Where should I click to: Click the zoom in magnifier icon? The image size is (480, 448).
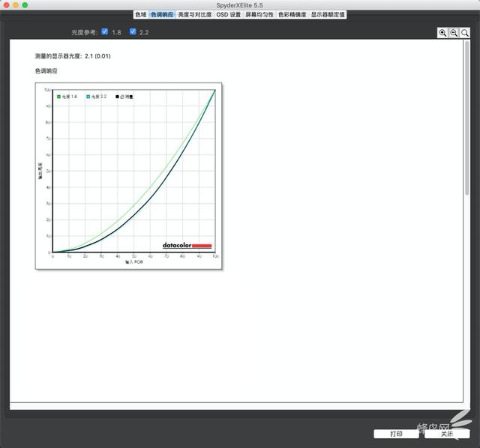[x=442, y=33]
